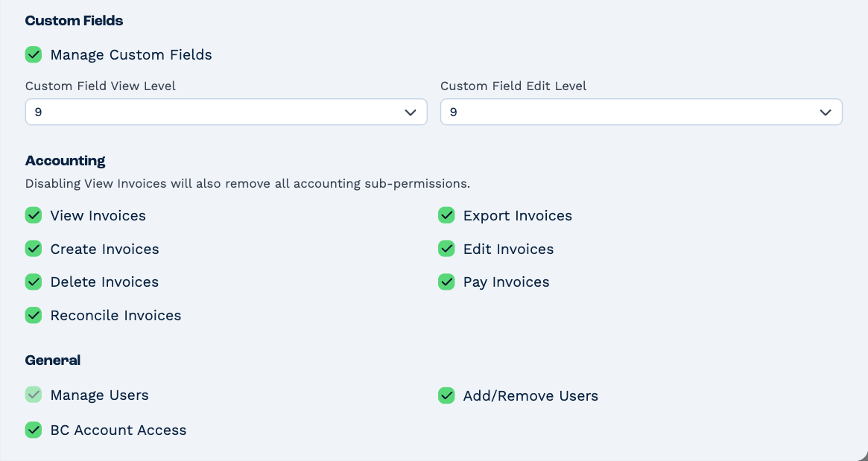Open the Custom Field Edit Level dropdown

(641, 112)
